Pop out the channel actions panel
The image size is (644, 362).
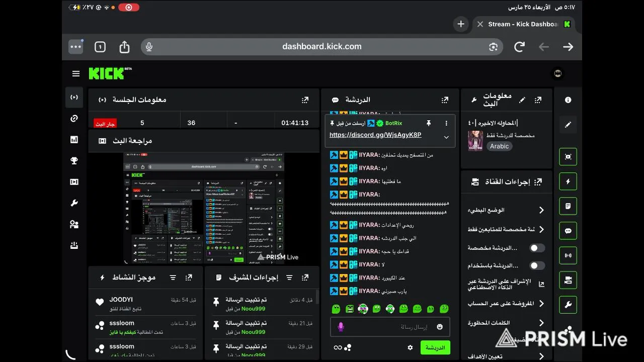click(x=538, y=182)
